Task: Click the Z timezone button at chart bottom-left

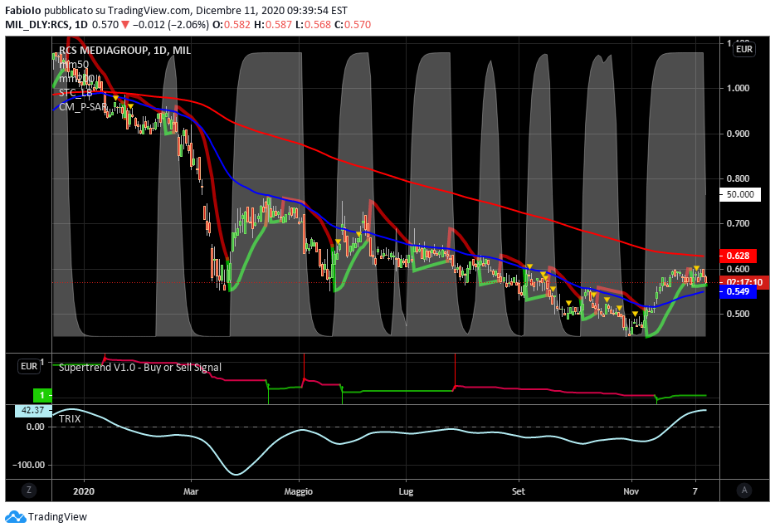Action: (29, 491)
